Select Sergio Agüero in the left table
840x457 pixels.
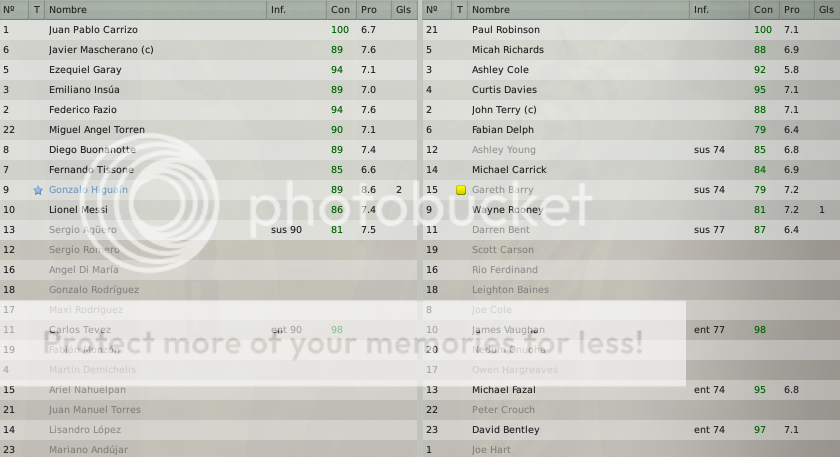tap(82, 230)
